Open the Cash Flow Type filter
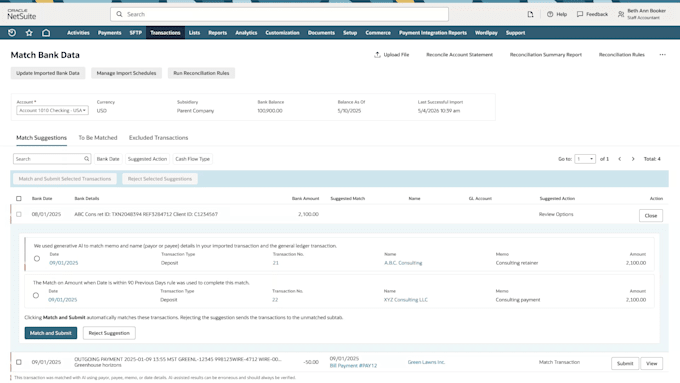This screenshot has width=680, height=383. coord(193,159)
